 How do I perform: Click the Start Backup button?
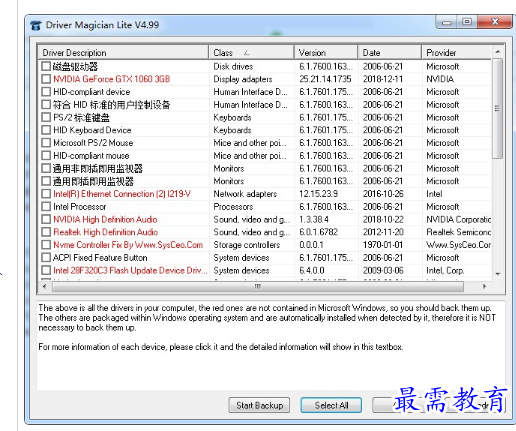coord(259,405)
